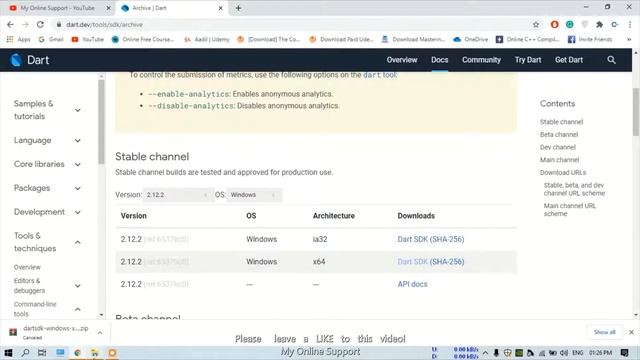Expand Packages sidebar section
The width and height of the screenshot is (640, 360).
[x=78, y=188]
